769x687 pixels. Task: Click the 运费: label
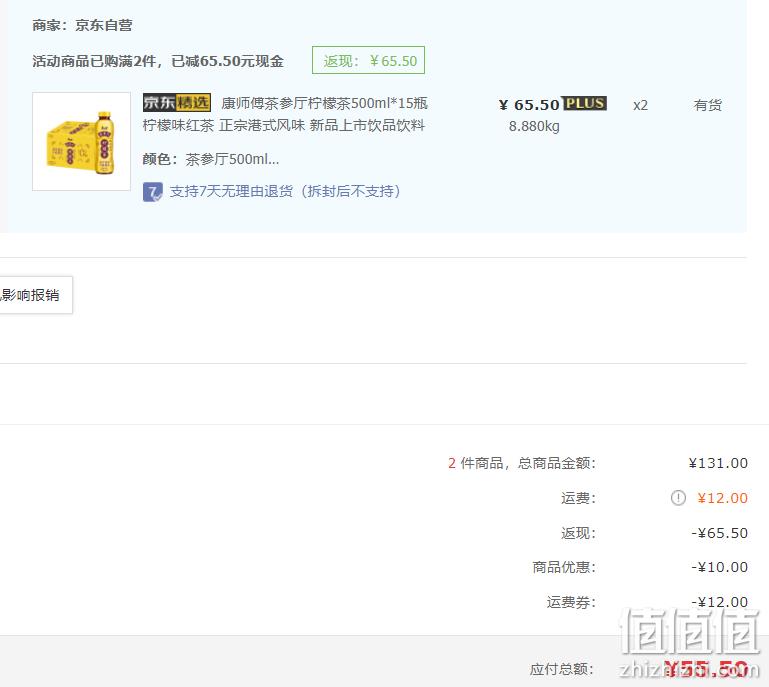point(579,498)
